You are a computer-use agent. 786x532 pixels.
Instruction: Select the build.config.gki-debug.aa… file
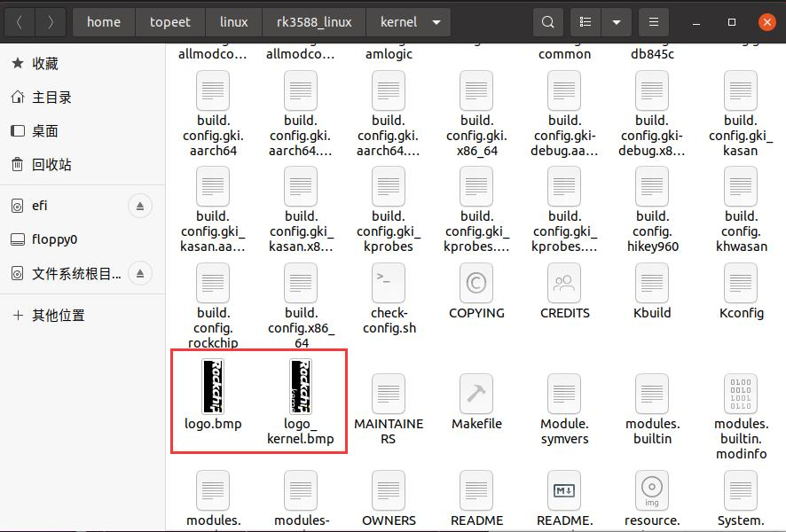point(564,114)
